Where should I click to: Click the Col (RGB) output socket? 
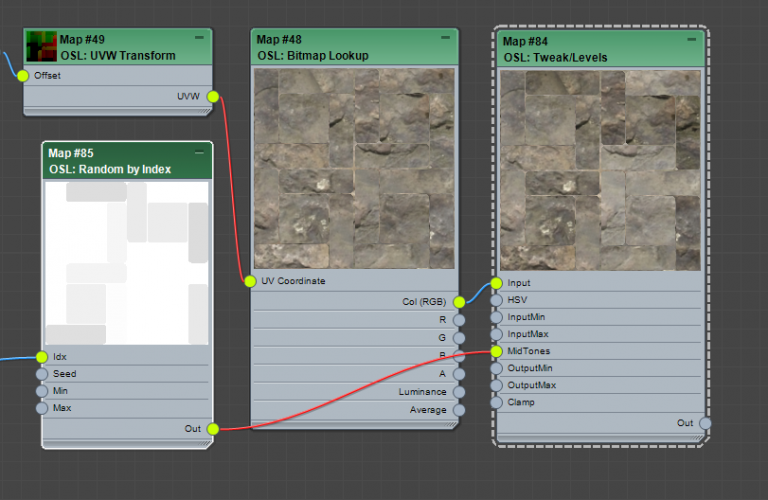(x=459, y=301)
